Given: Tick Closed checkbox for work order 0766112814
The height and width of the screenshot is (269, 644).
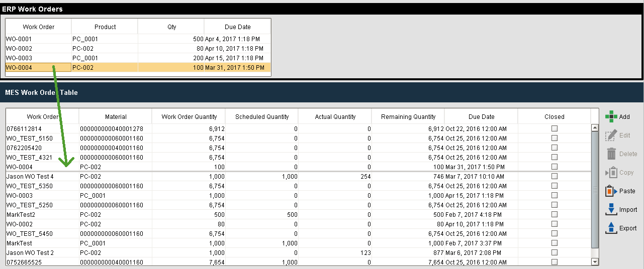Looking at the screenshot, I should coord(555,128).
